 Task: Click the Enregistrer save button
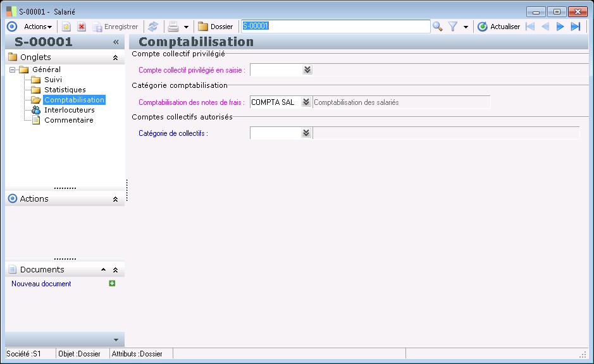click(x=116, y=27)
